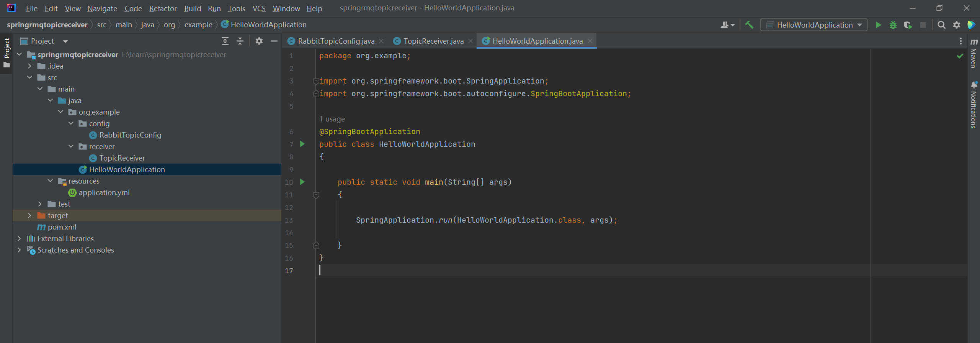Open Search Everywhere magnifier icon
Viewport: 980px width, 343px height.
[x=941, y=25]
